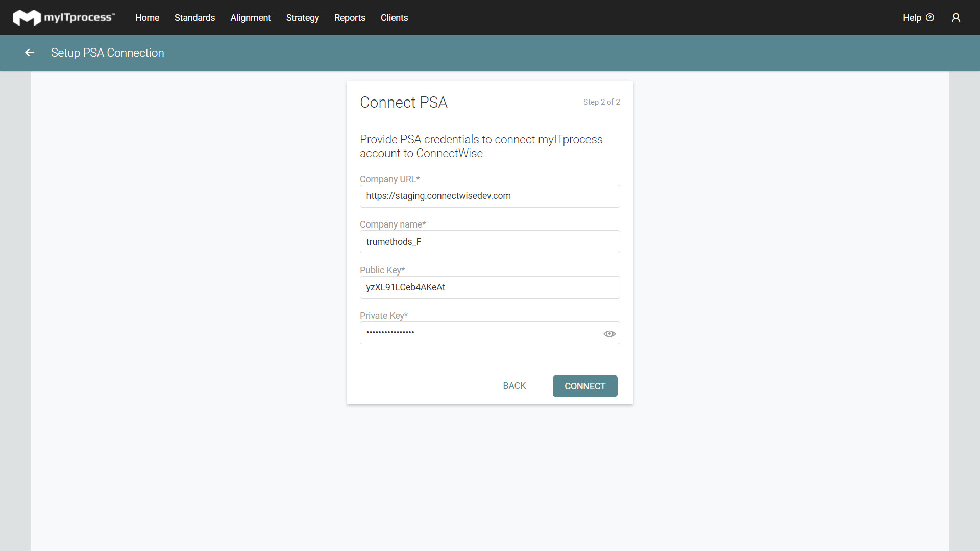Open the Alignment menu
Screen dimensions: 980x551
251,18
